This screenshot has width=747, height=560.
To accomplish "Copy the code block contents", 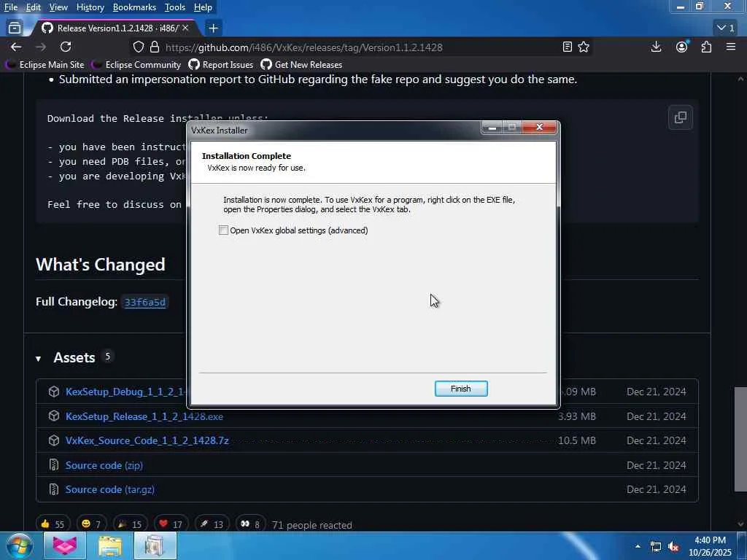I will [681, 117].
